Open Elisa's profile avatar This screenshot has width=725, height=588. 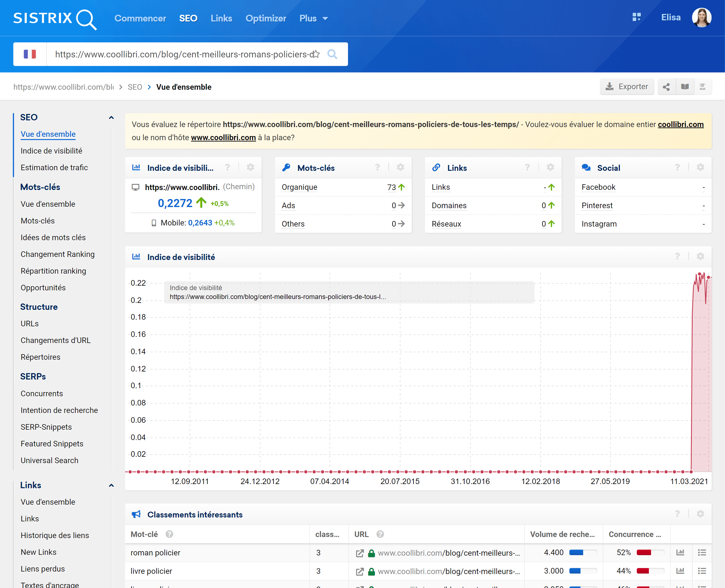pos(701,18)
